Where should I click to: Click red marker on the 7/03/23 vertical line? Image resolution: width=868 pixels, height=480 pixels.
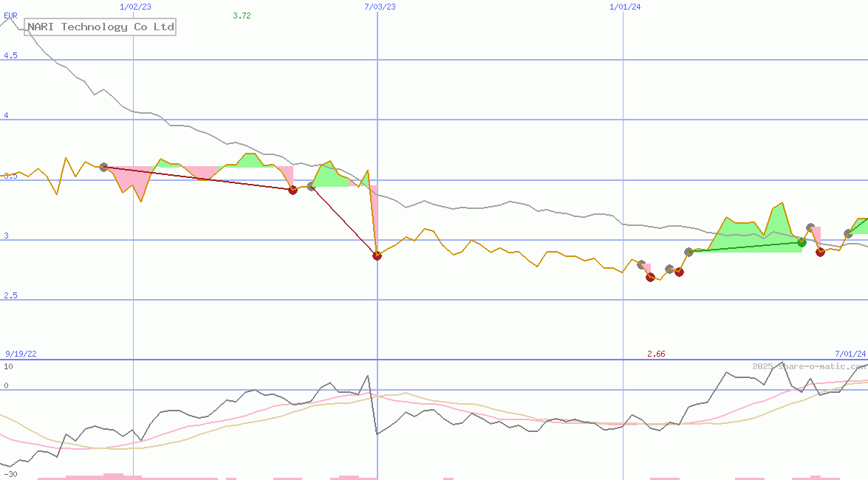(x=377, y=256)
